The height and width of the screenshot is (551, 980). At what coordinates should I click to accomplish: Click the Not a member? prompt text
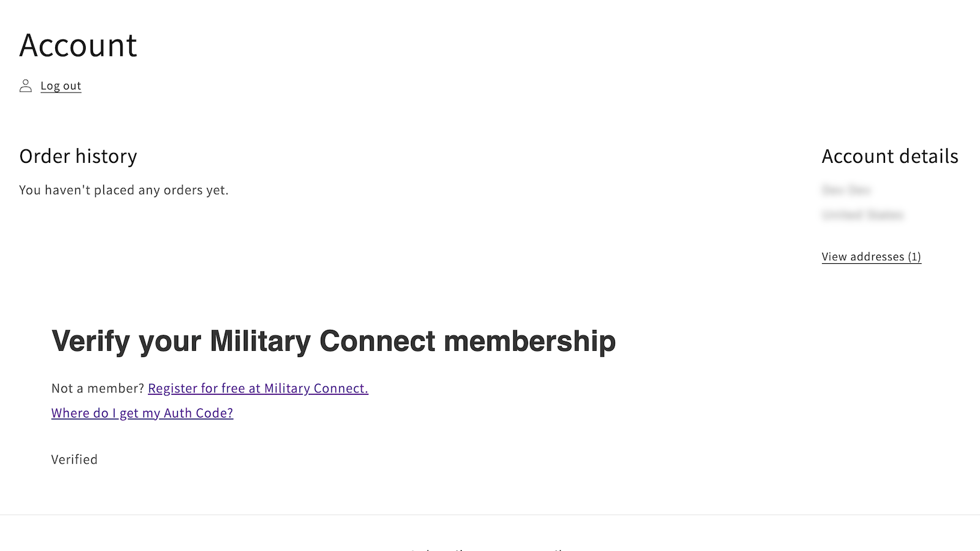97,388
